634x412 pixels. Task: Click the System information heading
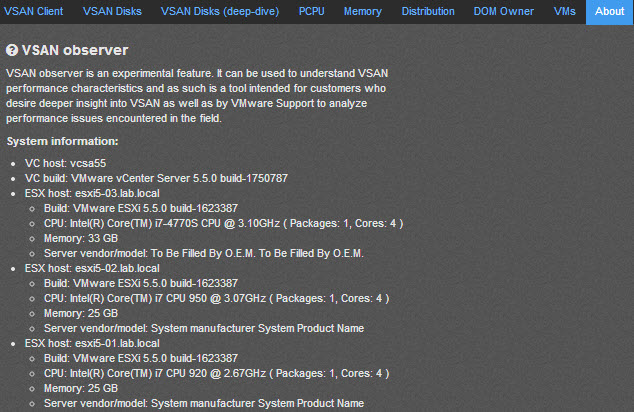[63, 141]
